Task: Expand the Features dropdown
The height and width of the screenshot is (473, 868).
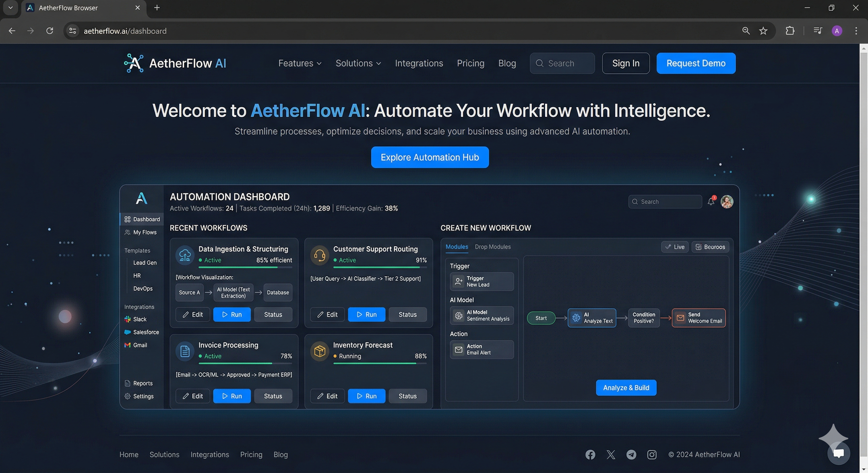Action: [x=300, y=63]
